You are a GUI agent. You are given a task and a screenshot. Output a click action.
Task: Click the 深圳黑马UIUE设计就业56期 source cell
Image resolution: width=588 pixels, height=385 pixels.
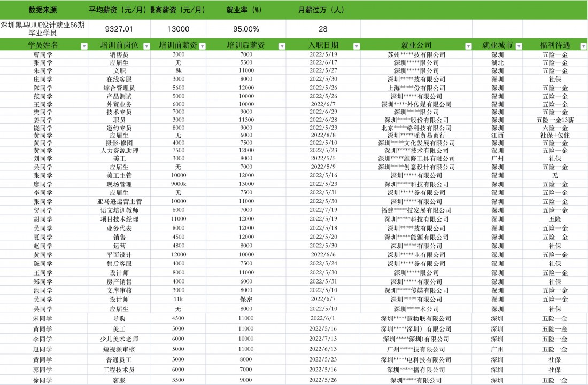click(43, 29)
